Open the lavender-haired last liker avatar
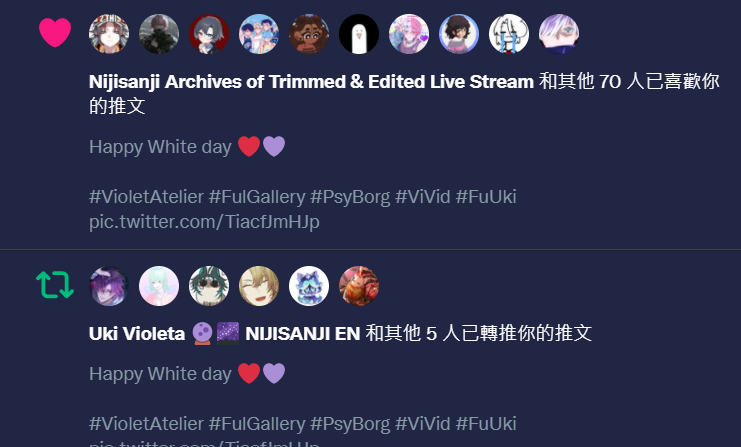The width and height of the screenshot is (741, 447). tap(559, 34)
